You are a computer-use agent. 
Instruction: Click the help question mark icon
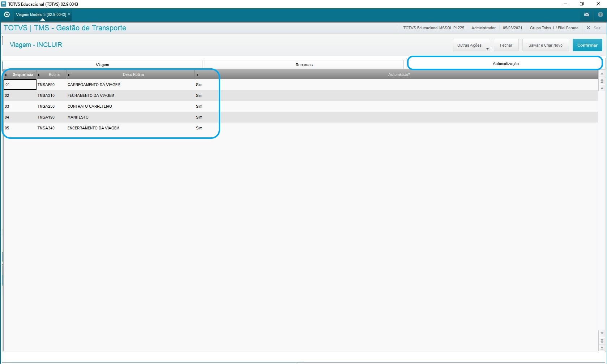pos(600,15)
